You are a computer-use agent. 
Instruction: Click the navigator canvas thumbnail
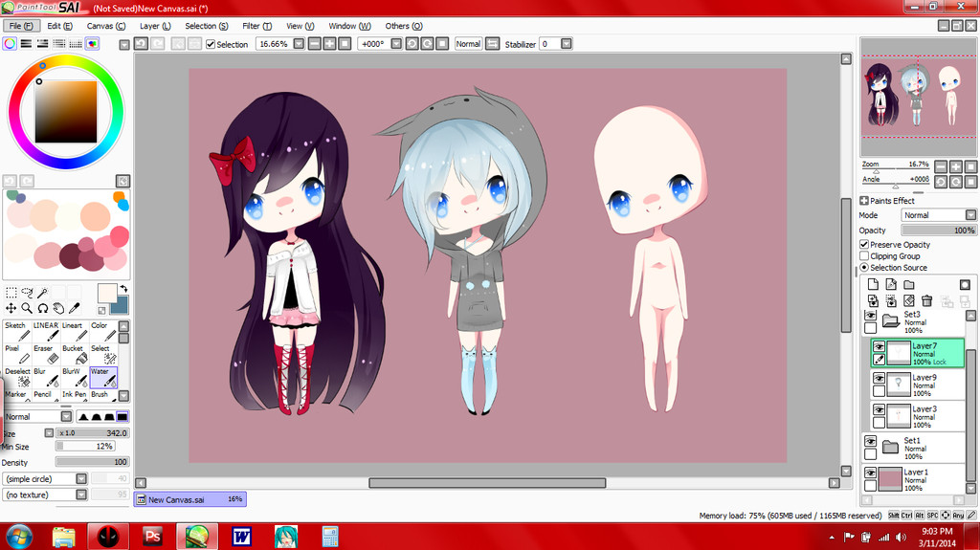click(x=918, y=97)
